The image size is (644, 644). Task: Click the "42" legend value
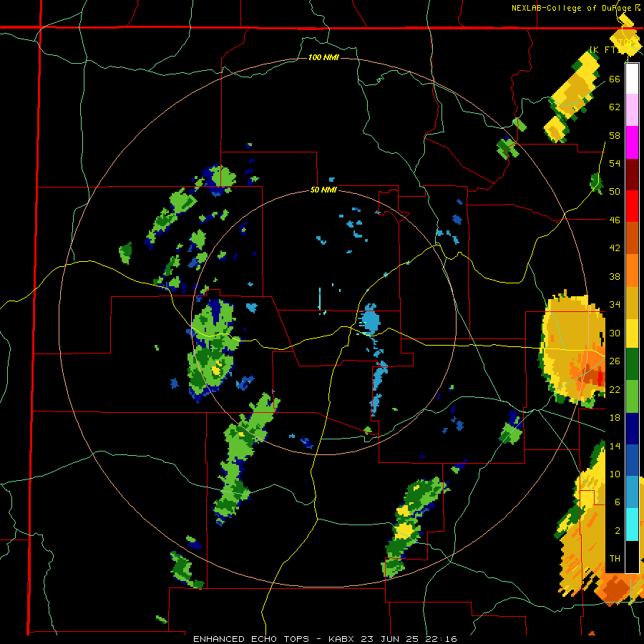click(615, 248)
